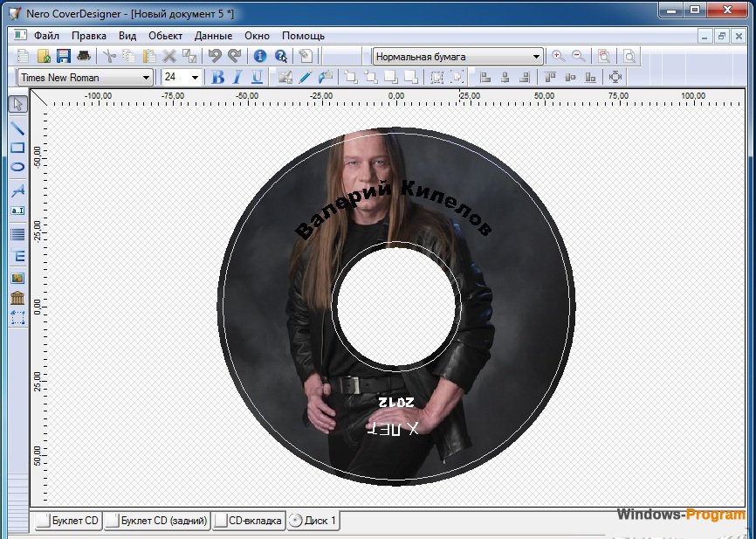Click the center-on-page arrows icon
Image resolution: width=756 pixels, height=539 pixels.
click(615, 77)
